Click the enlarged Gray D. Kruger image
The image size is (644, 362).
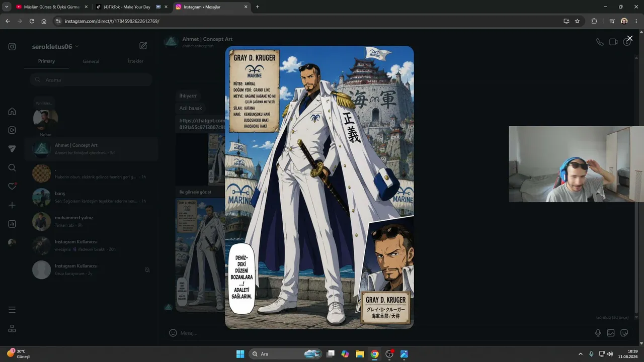pos(319,188)
